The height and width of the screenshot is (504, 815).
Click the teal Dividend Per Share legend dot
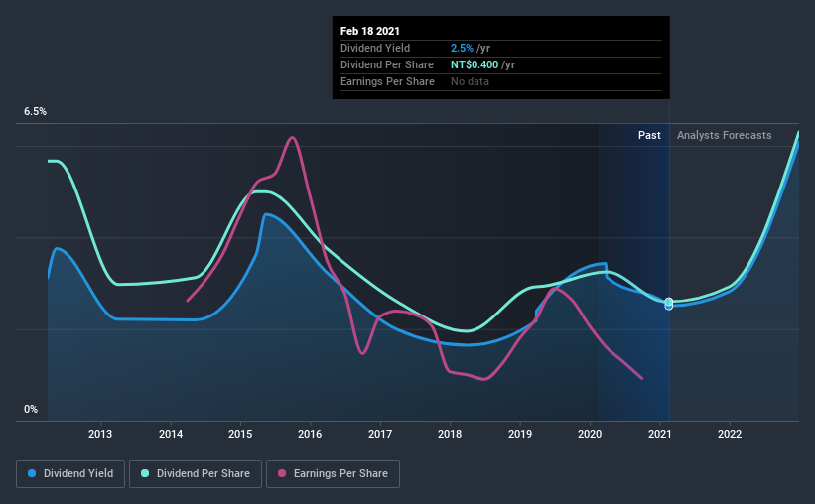click(x=145, y=473)
